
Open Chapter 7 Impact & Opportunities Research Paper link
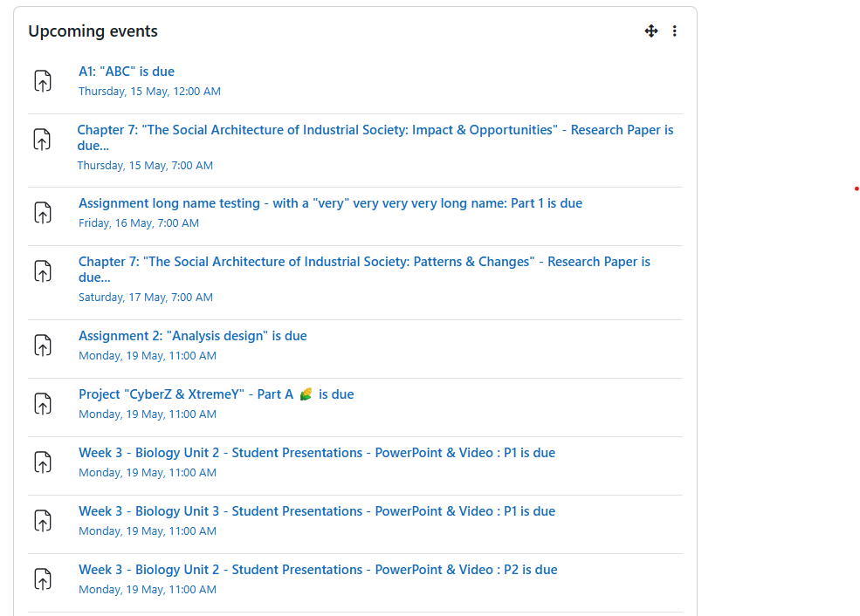point(375,138)
